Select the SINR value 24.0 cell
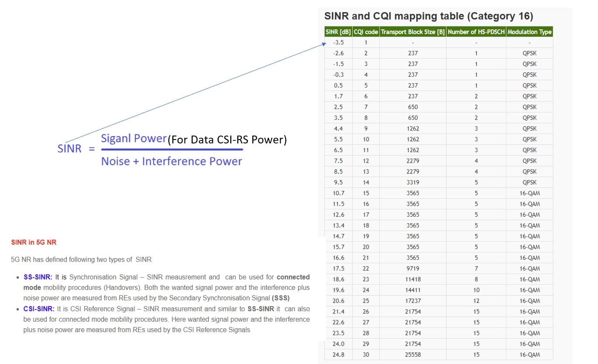 tap(338, 344)
